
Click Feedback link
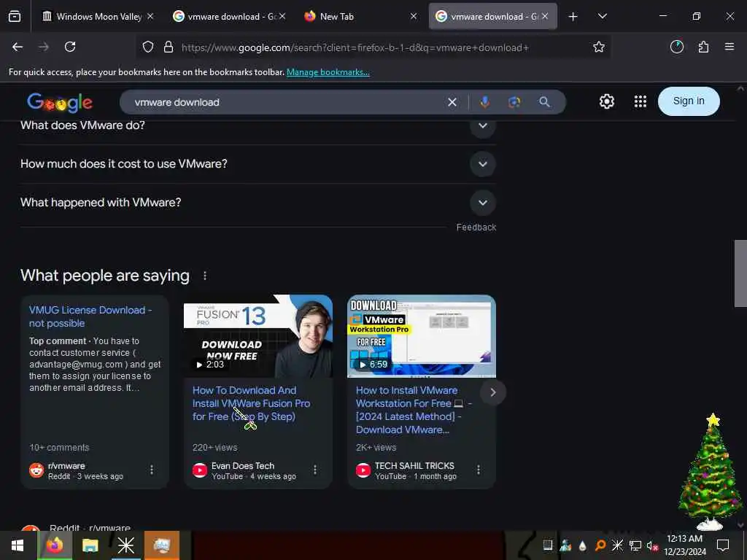pos(476,227)
